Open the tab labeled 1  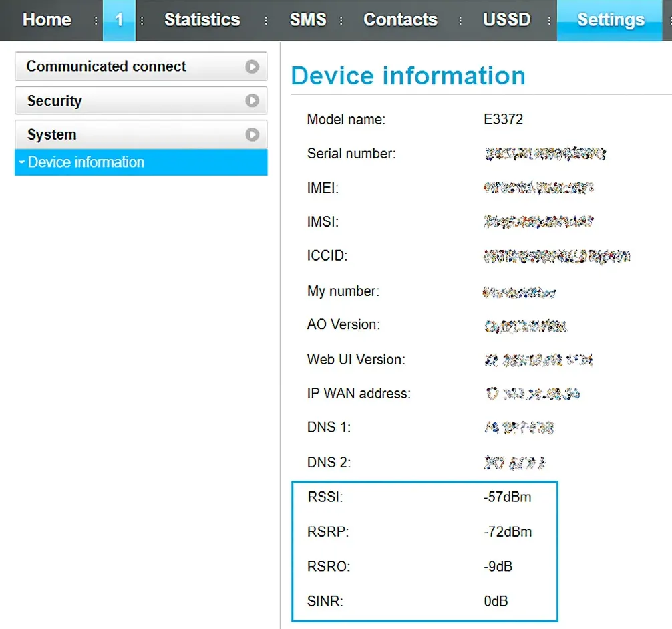point(119,20)
